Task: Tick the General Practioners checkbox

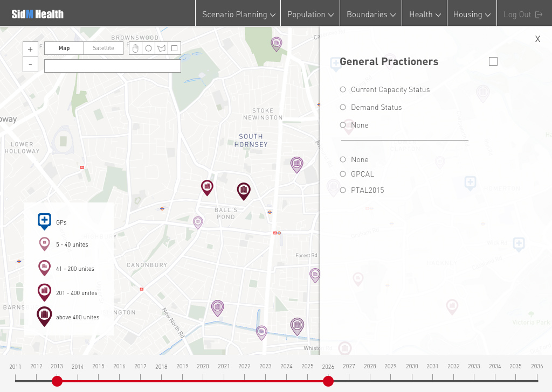Action: (493, 62)
